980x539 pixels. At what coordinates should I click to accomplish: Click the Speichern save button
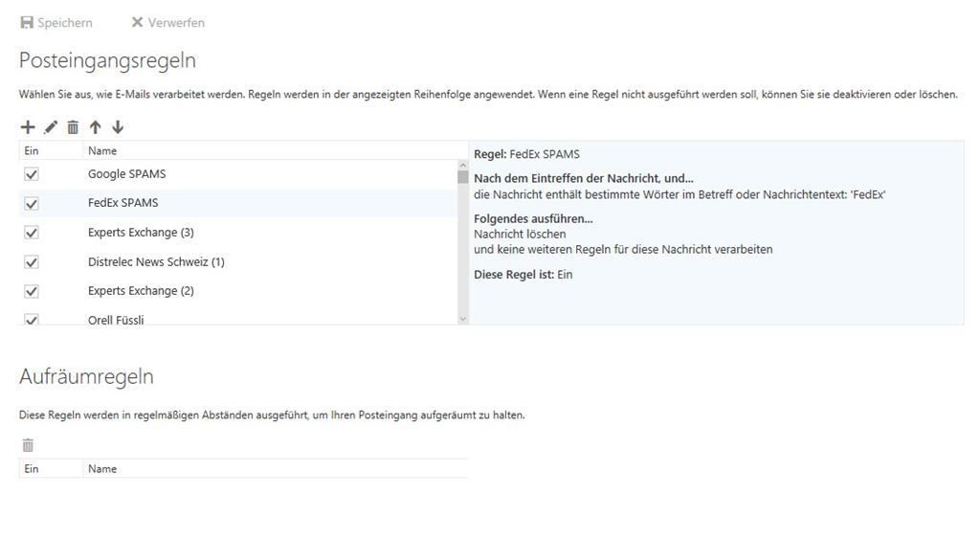point(56,23)
